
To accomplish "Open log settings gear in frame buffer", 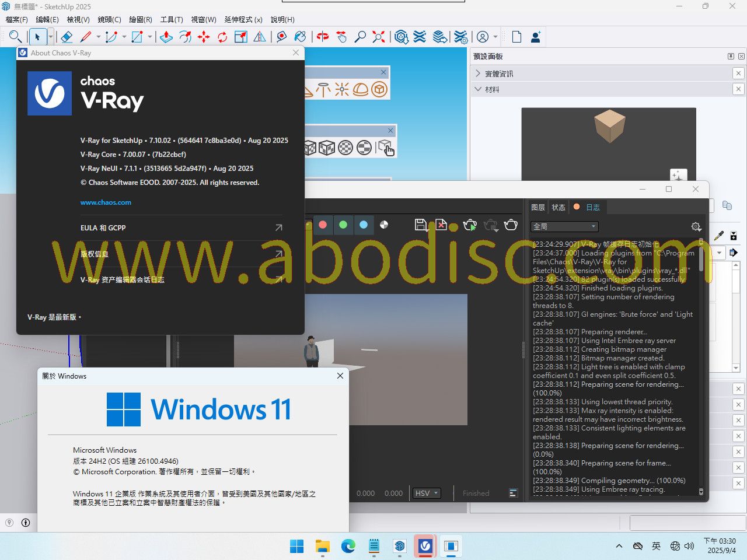I will (x=696, y=226).
